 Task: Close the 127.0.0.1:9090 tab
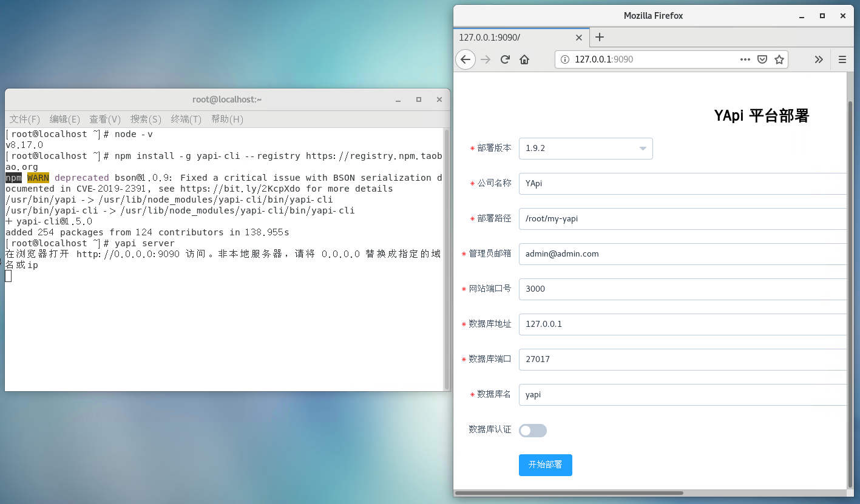click(x=578, y=38)
